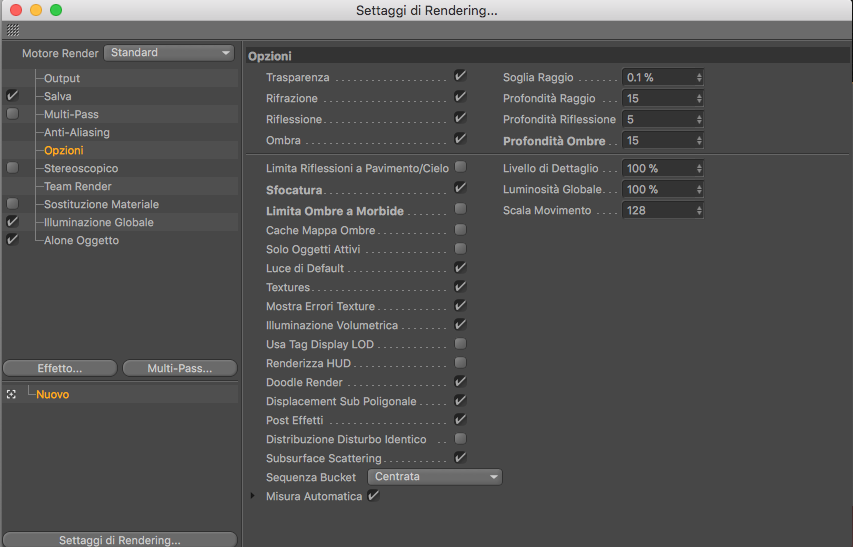Click the Livello di Dettaglio stepper arrows

(699, 169)
